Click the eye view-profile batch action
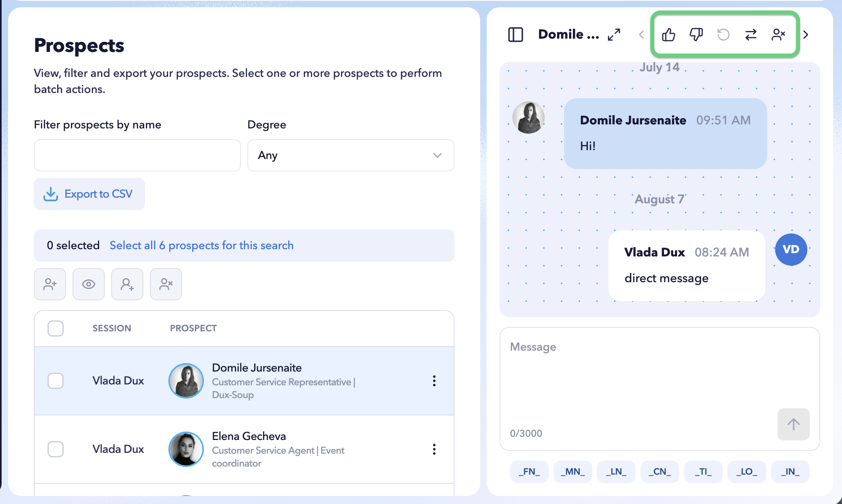The height and width of the screenshot is (504, 842). (89, 284)
